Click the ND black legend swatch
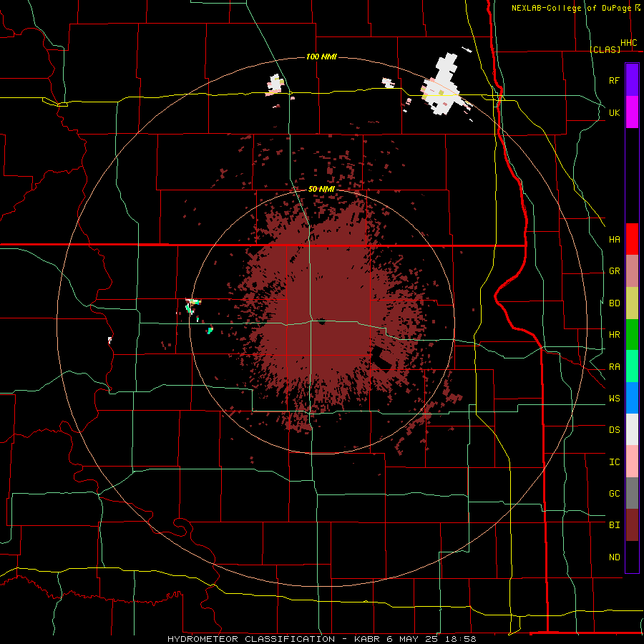Screen dimensions: 644x644 632,557
